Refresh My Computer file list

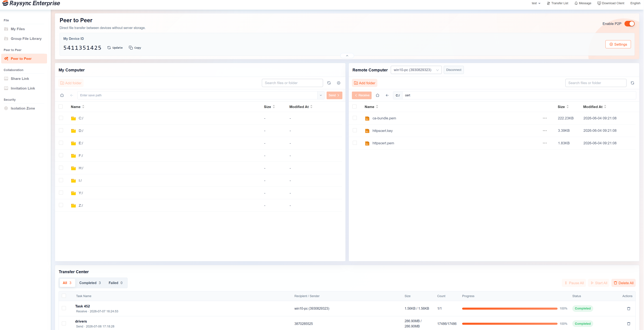pyautogui.click(x=329, y=83)
